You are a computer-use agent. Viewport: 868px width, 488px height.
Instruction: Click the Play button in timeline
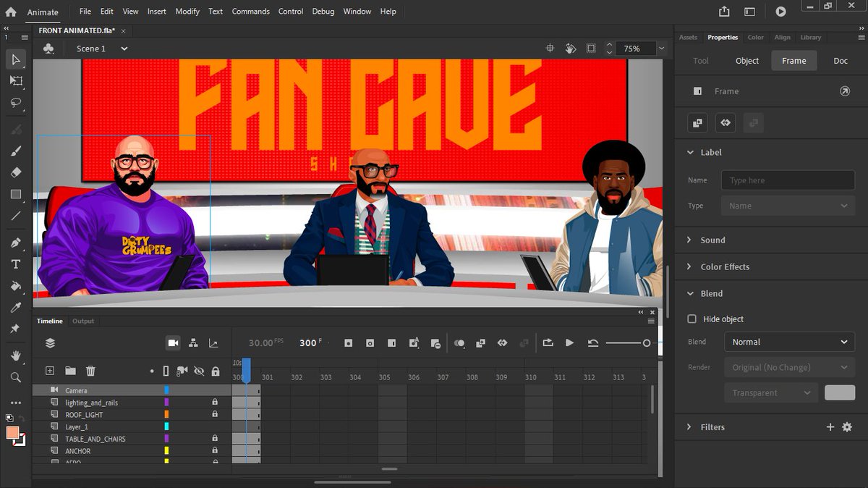(569, 343)
